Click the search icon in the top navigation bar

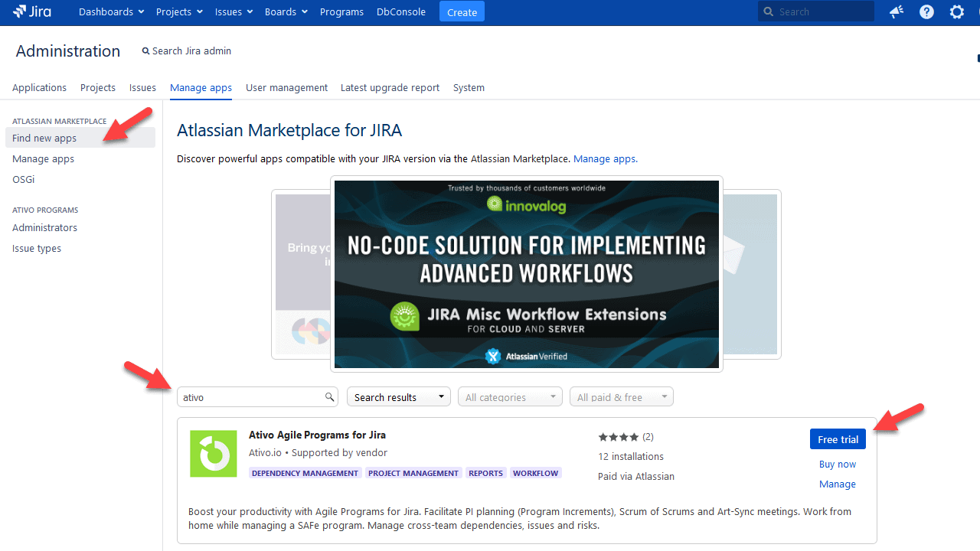coord(769,11)
